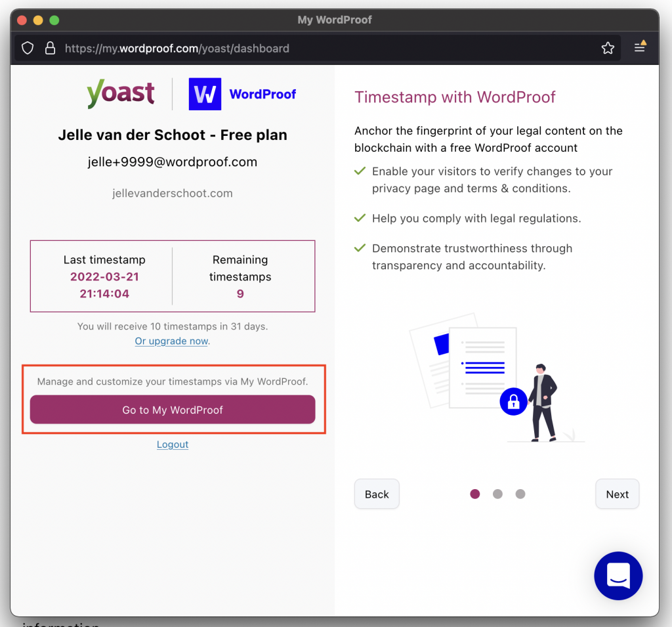672x627 pixels.
Task: Click the URL address bar field
Action: (x=317, y=48)
